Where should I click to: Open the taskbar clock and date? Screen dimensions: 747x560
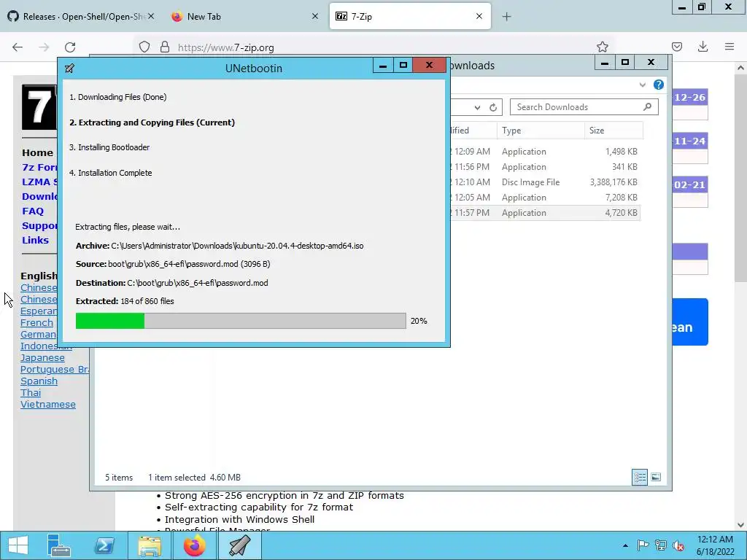(715, 545)
